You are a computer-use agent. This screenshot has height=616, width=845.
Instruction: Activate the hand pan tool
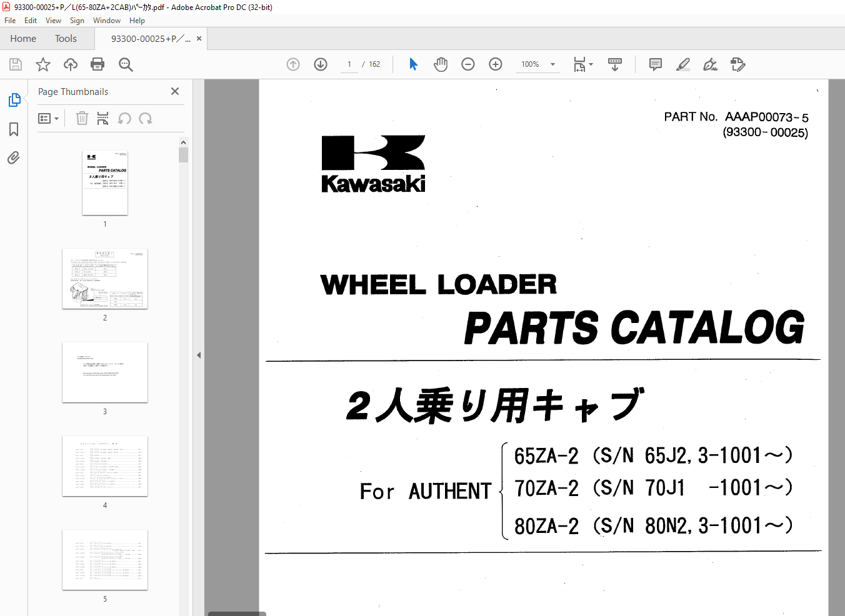pos(441,64)
